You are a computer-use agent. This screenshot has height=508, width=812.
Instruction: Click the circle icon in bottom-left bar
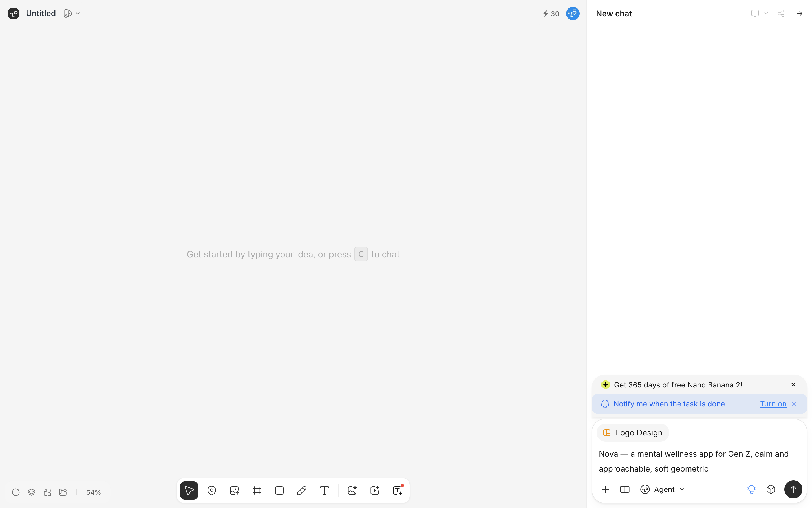click(x=16, y=492)
